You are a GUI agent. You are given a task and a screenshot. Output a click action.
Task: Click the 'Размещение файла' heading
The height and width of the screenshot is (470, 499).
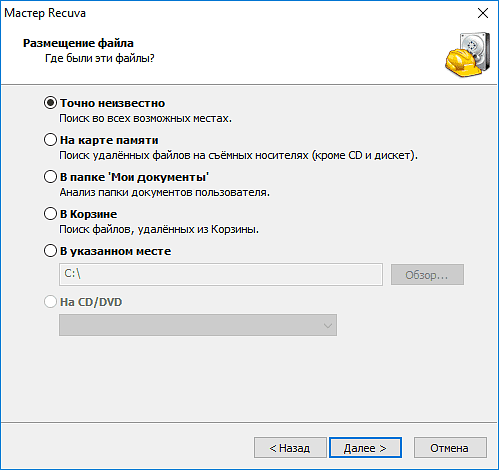[x=78, y=43]
